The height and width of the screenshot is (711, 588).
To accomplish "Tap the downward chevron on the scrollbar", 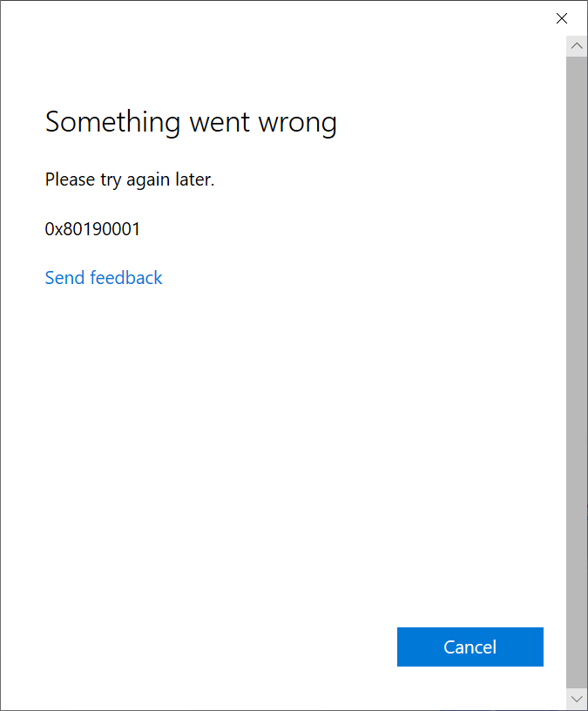I will 577,699.
